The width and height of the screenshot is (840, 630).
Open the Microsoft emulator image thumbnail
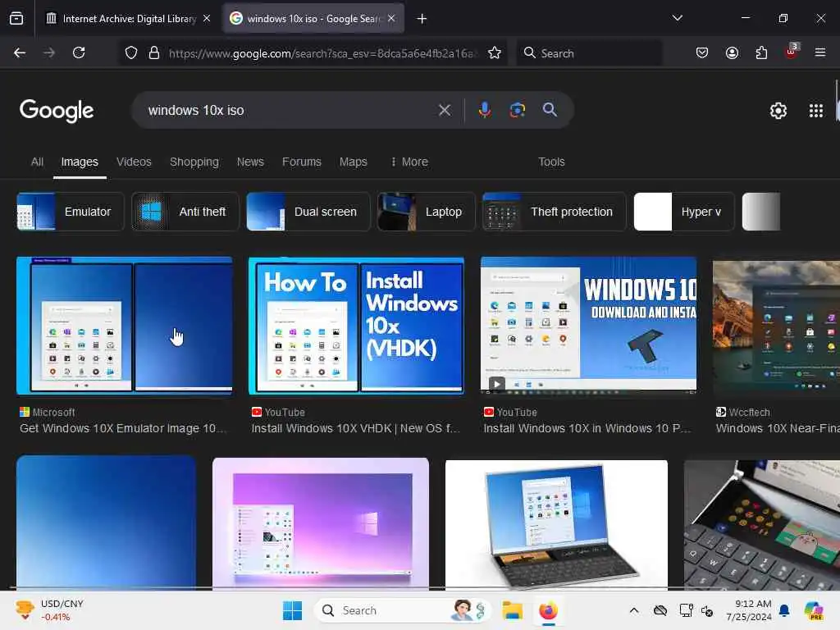click(125, 326)
